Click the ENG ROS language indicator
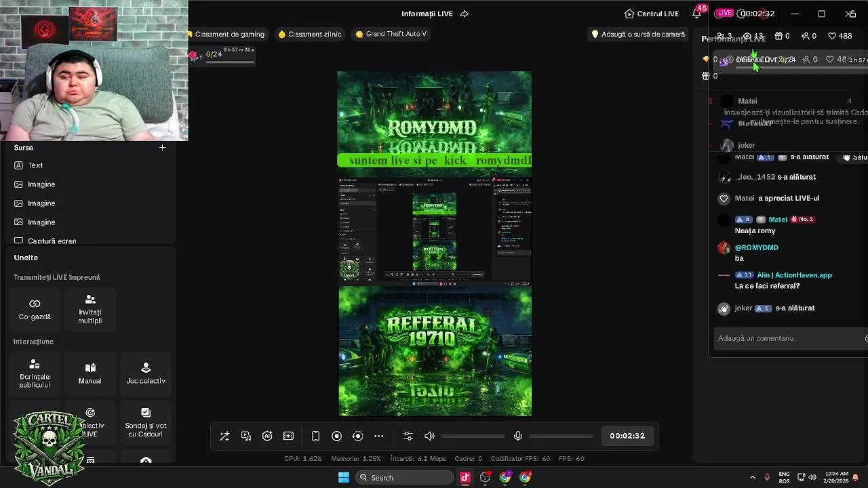This screenshot has width=868, height=488. (784, 478)
